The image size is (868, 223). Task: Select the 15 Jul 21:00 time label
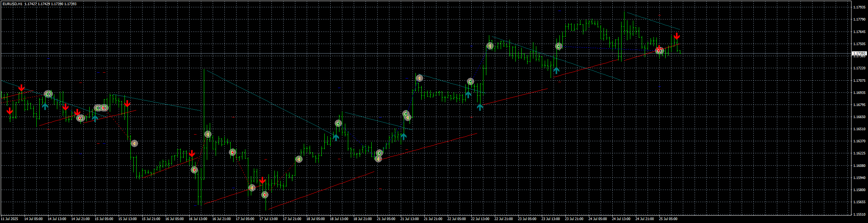(151, 219)
